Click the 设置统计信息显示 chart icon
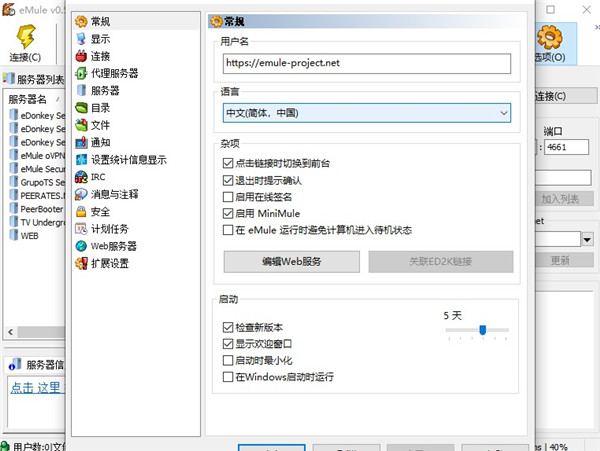Screen dimensions: 600x451 (x=81, y=160)
